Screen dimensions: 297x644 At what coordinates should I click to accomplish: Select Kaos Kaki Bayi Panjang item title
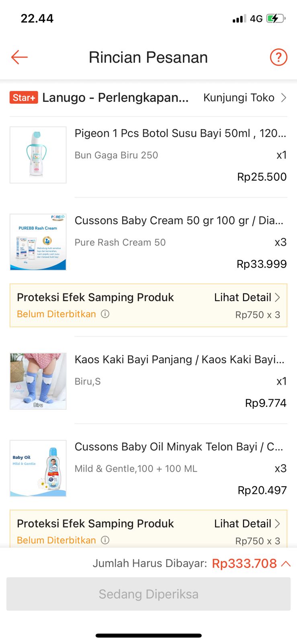pyautogui.click(x=179, y=359)
